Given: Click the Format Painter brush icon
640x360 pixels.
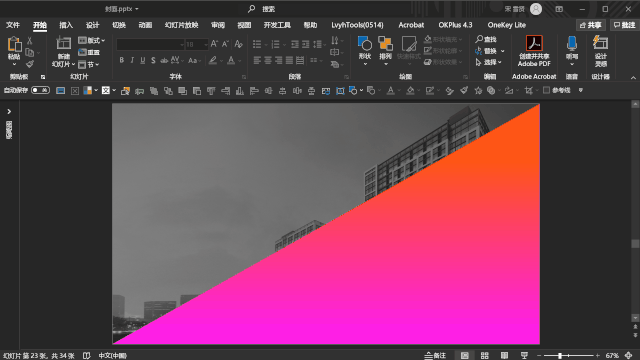Looking at the screenshot, I should [x=29, y=64].
